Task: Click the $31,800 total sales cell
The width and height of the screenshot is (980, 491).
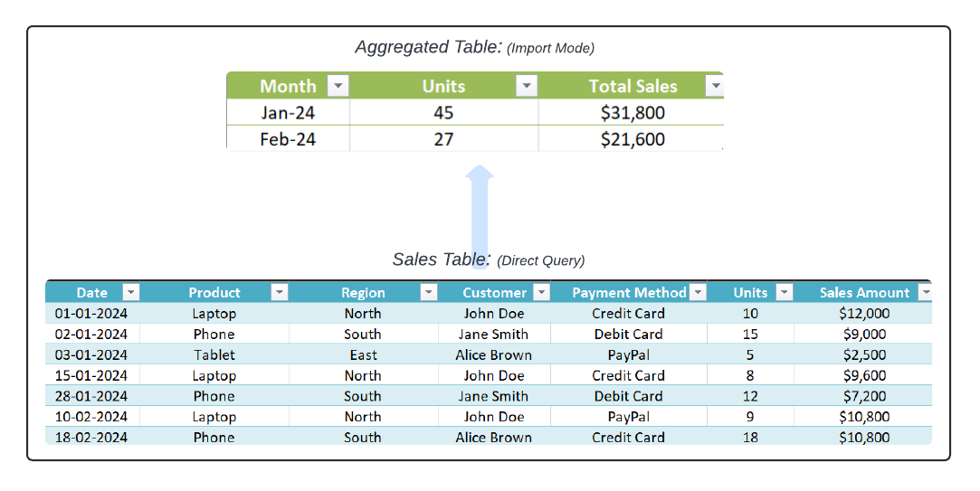Action: pos(632,112)
